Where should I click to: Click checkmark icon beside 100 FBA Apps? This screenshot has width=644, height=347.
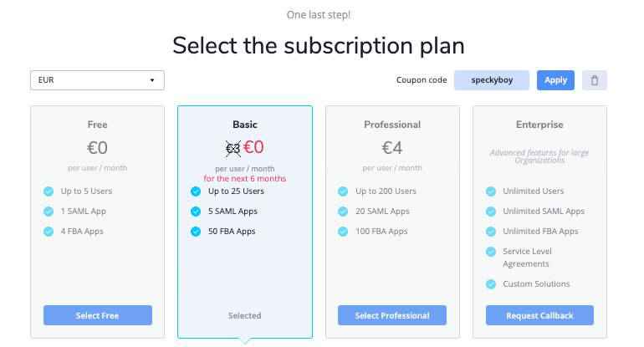pyautogui.click(x=343, y=231)
